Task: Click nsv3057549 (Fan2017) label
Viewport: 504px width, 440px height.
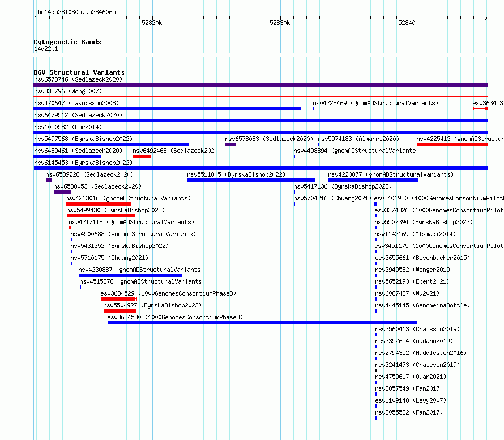Action: click(x=409, y=388)
